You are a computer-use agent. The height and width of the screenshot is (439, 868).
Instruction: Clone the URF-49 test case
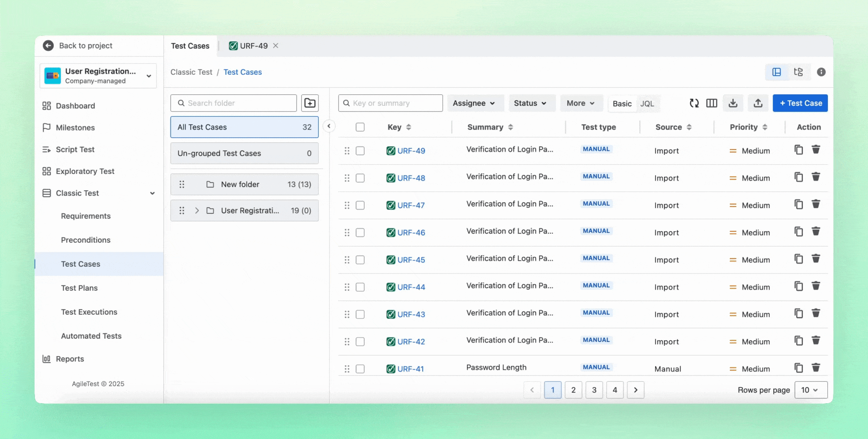tap(798, 150)
